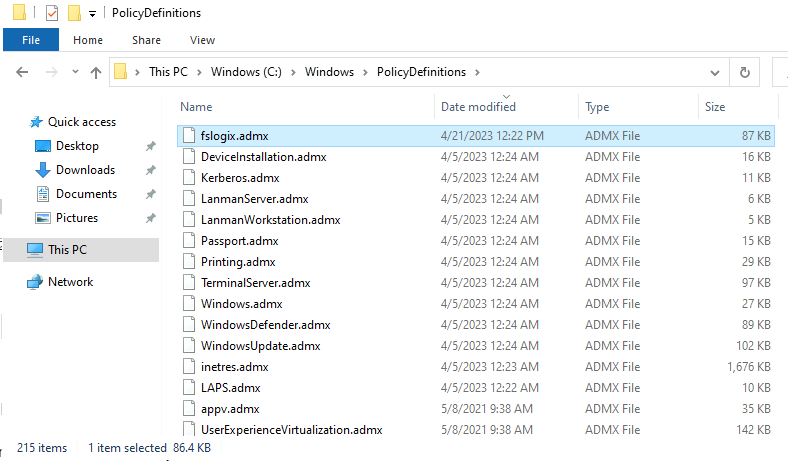Sort by Size column header
The width and height of the screenshot is (788, 463).
click(715, 107)
